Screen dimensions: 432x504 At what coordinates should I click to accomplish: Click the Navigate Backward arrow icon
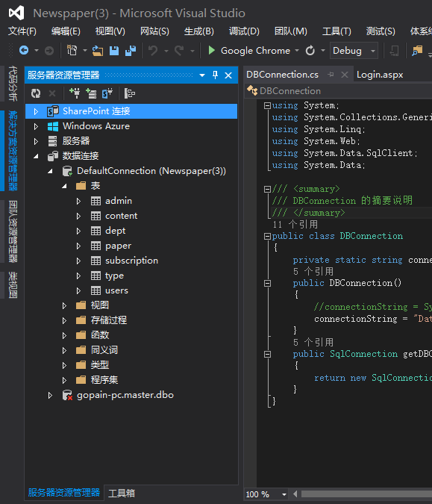[24, 51]
